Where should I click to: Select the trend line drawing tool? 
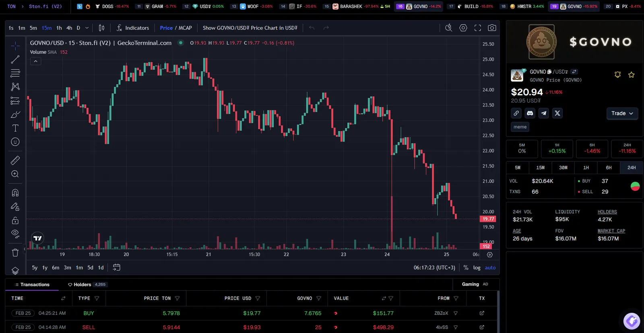[15, 60]
